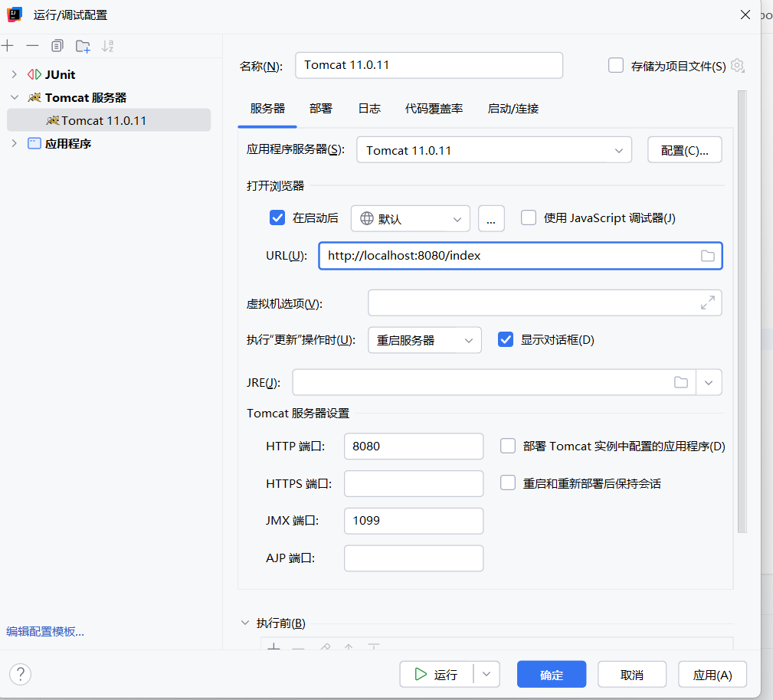Image resolution: width=773 pixels, height=700 pixels.
Task: Open help with the question mark button
Action: point(20,674)
